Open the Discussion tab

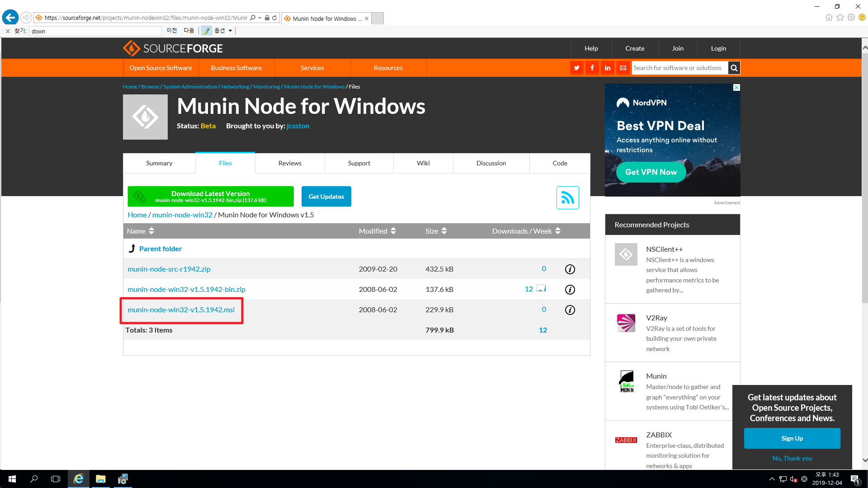click(491, 163)
